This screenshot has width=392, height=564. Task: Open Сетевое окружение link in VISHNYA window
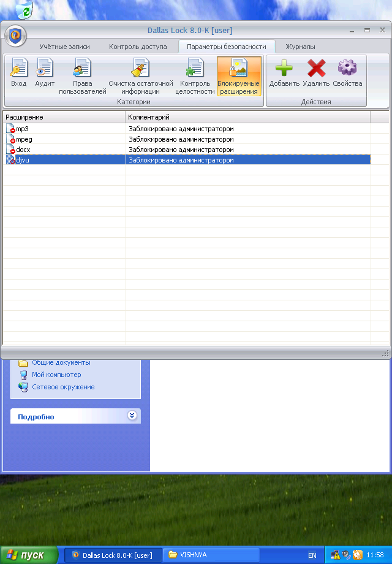63,387
